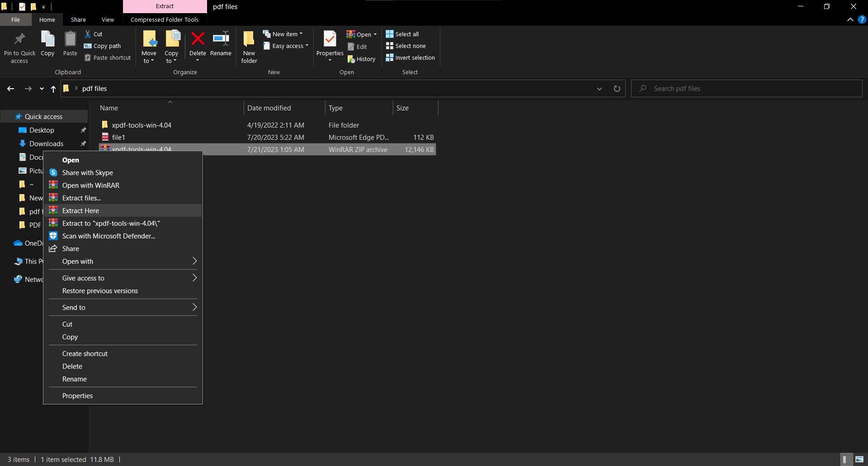
Task: Click the Pin to Quick access icon
Action: click(19, 45)
